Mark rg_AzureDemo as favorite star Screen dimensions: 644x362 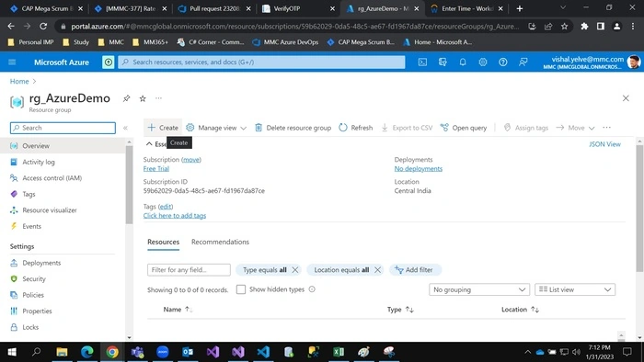(x=143, y=98)
